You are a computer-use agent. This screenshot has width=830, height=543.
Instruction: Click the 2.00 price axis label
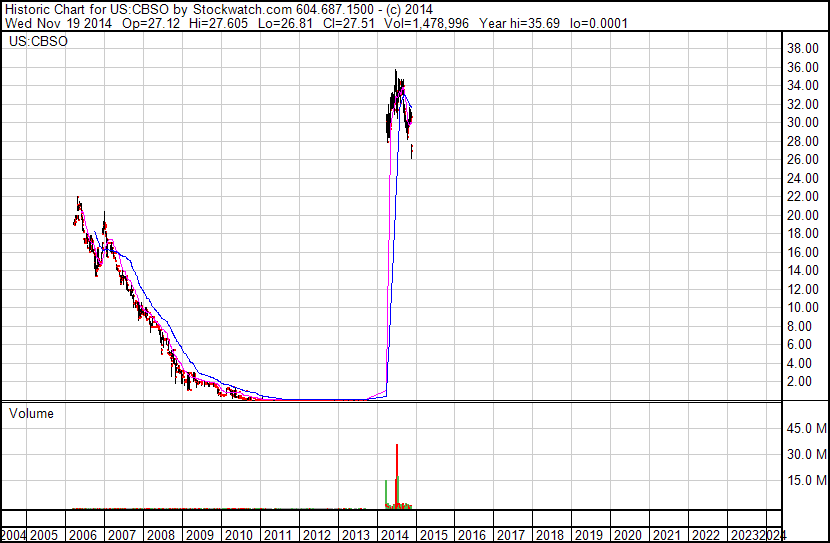(x=806, y=381)
